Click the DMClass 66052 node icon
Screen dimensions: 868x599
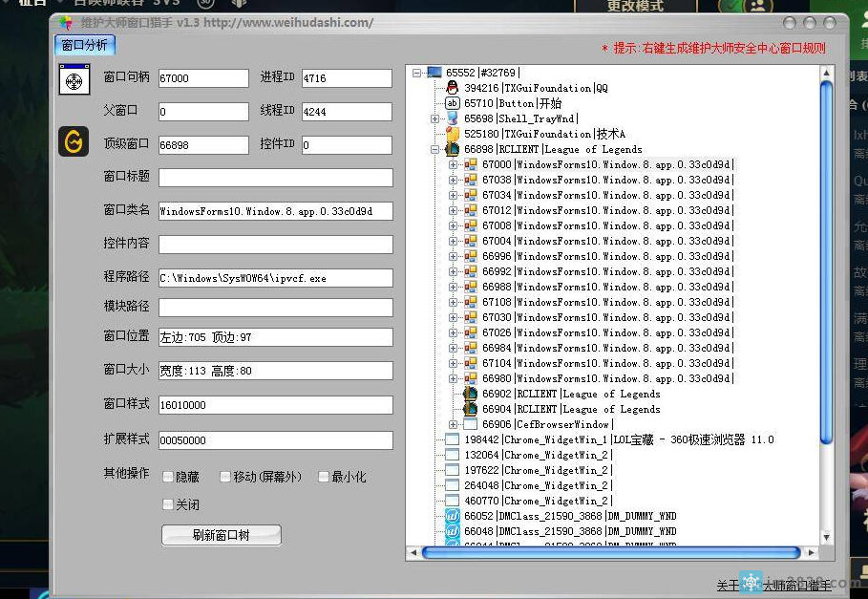453,516
